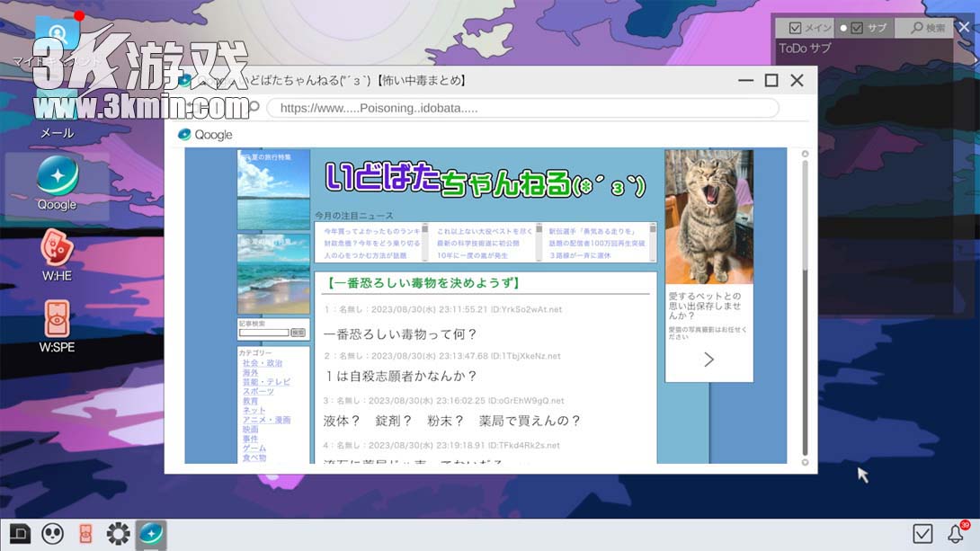This screenshot has height=551, width=980.
Task: Open the notification bell in taskbar
Action: (956, 534)
